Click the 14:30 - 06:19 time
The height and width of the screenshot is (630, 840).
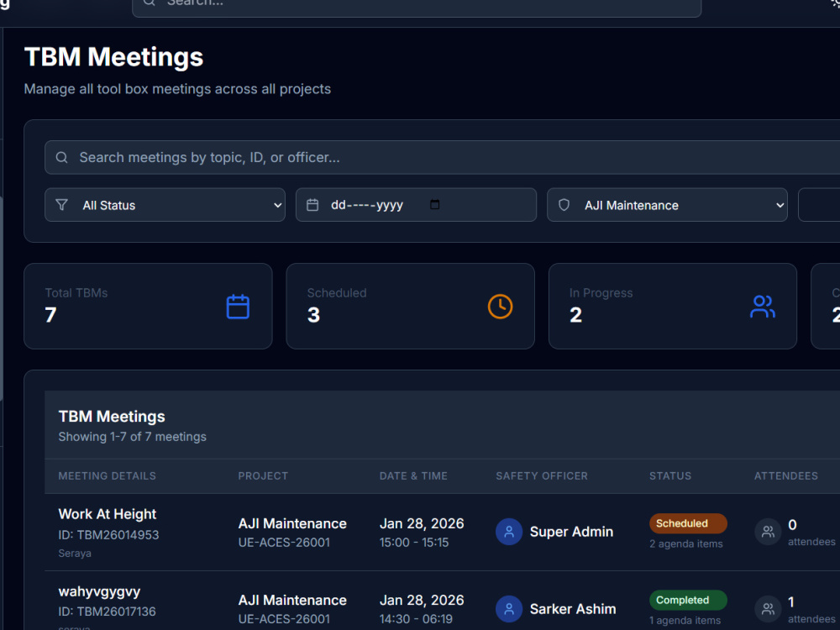[416, 619]
